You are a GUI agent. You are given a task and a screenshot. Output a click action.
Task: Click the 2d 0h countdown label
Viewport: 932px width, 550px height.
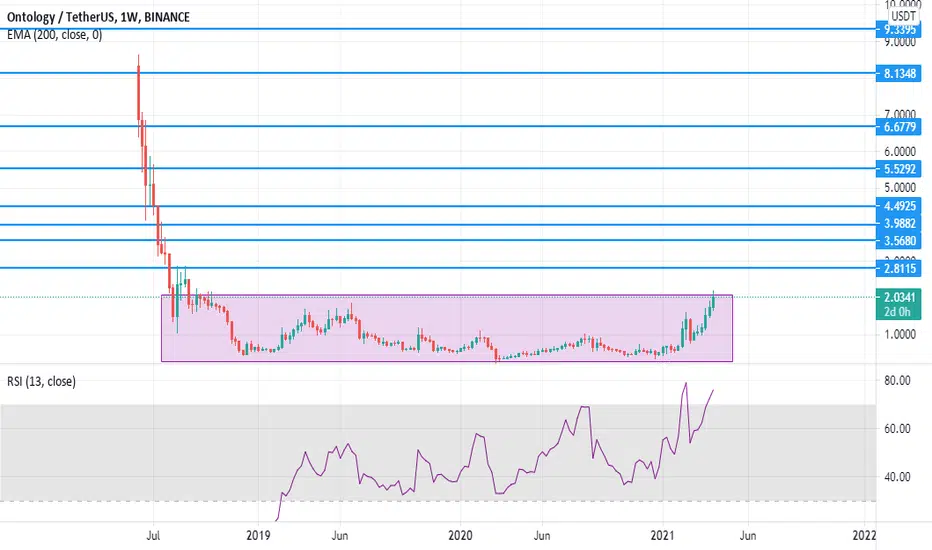898,312
